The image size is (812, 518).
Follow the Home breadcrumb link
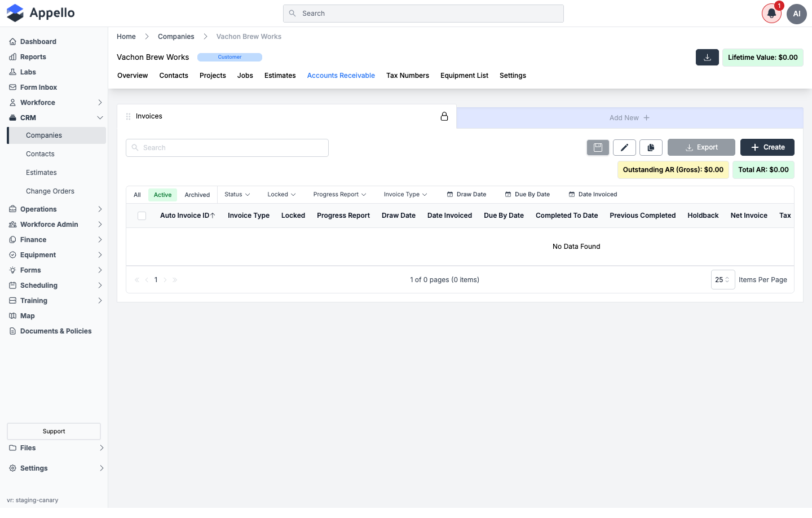click(126, 37)
